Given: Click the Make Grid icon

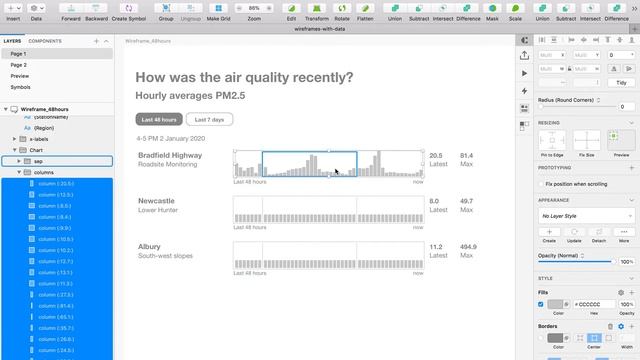Looking at the screenshot, I should click(218, 8).
